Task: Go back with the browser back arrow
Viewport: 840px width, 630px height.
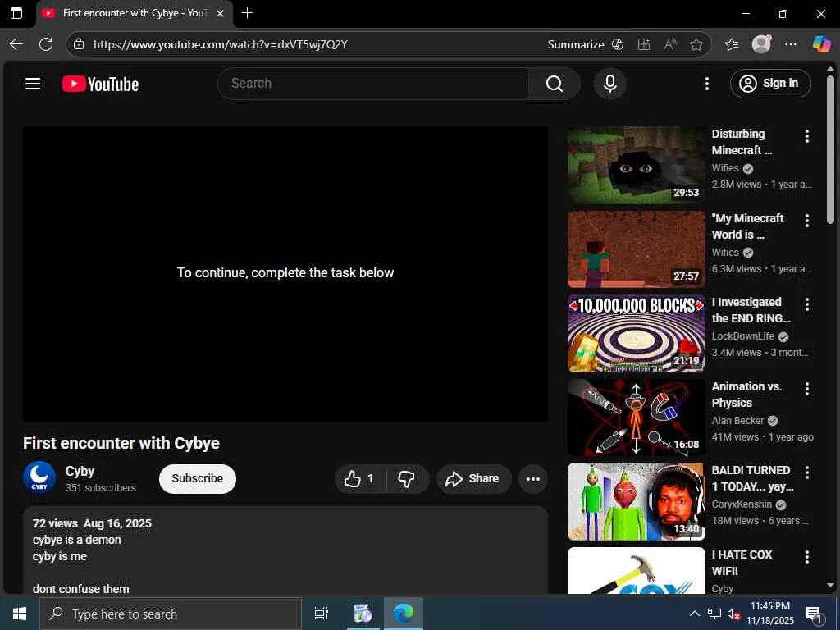Action: [x=16, y=44]
